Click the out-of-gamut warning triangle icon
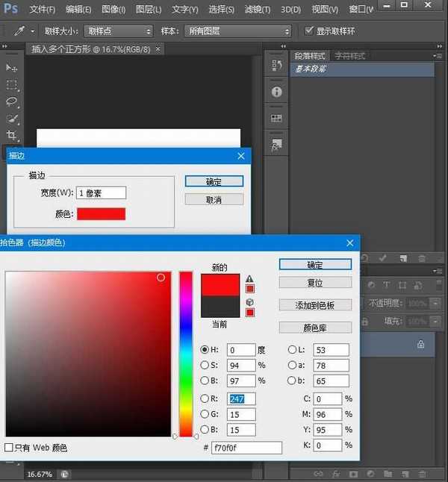The image size is (448, 482). [250, 278]
